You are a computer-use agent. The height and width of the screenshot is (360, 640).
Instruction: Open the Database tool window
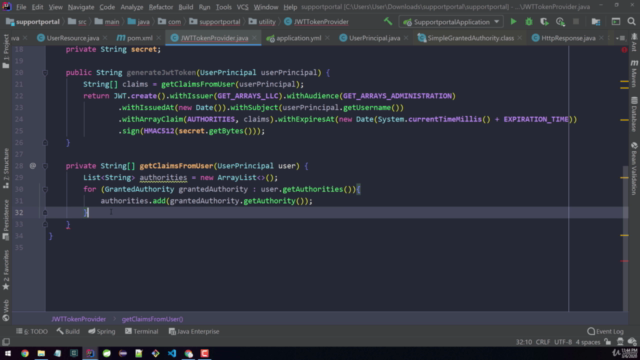(634, 114)
